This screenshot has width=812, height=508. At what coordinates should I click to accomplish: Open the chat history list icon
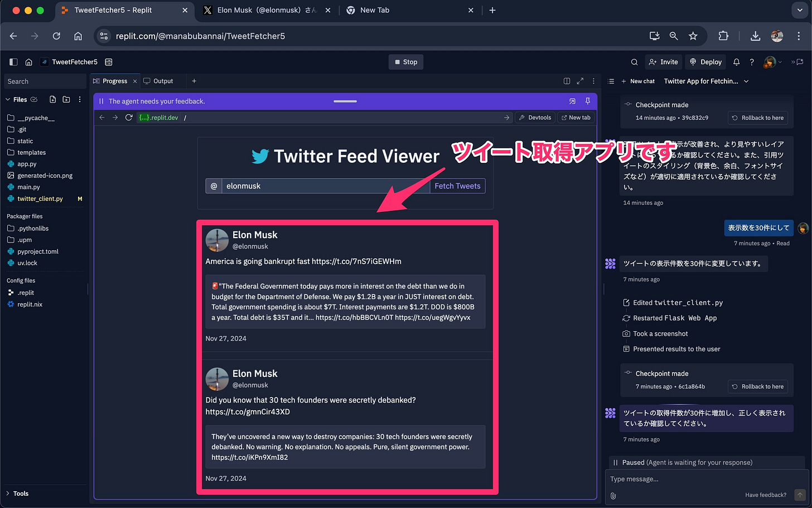click(611, 81)
